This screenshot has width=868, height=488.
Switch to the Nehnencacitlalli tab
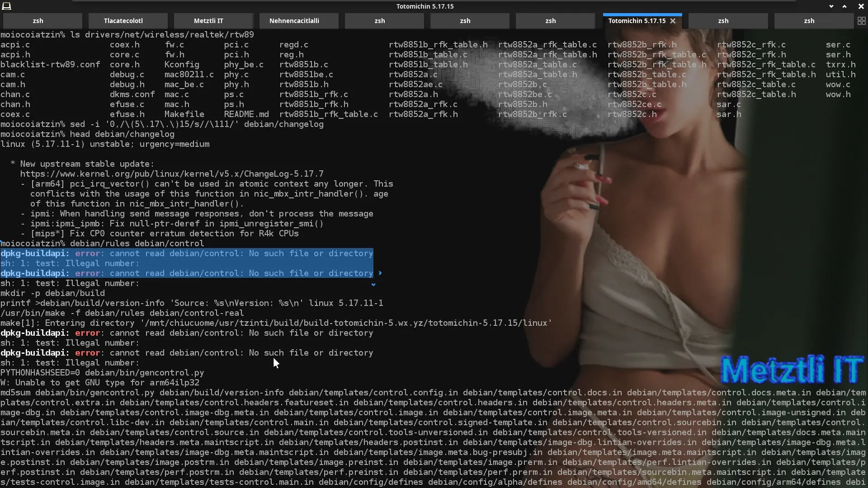tap(294, 21)
